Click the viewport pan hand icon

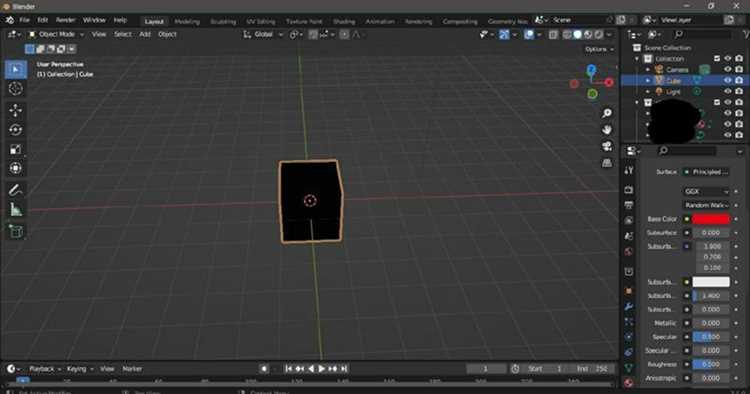pyautogui.click(x=607, y=130)
